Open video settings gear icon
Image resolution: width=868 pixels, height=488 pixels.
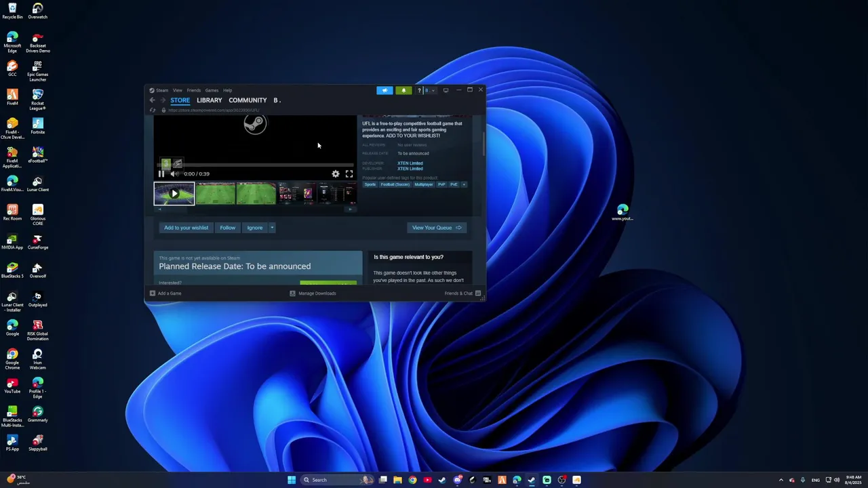point(336,174)
